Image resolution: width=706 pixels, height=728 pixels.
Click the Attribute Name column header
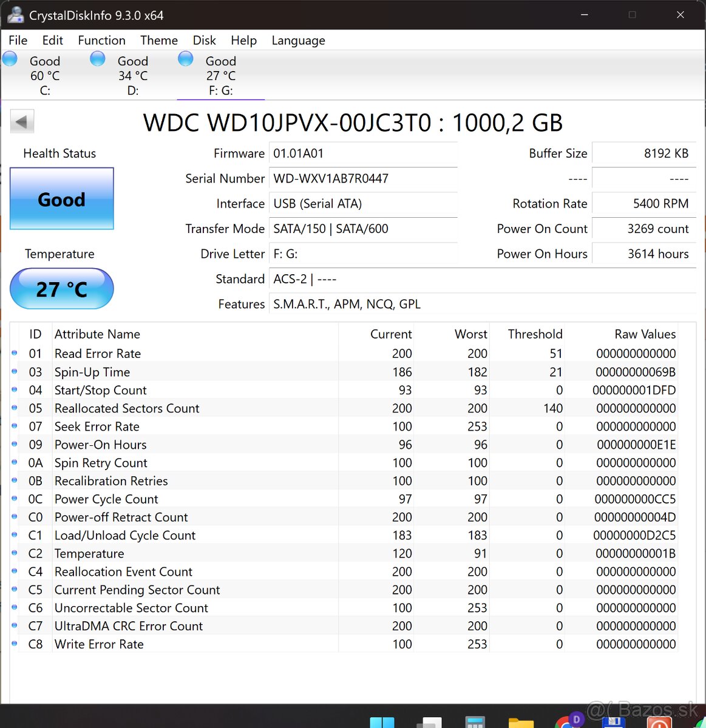pos(97,334)
